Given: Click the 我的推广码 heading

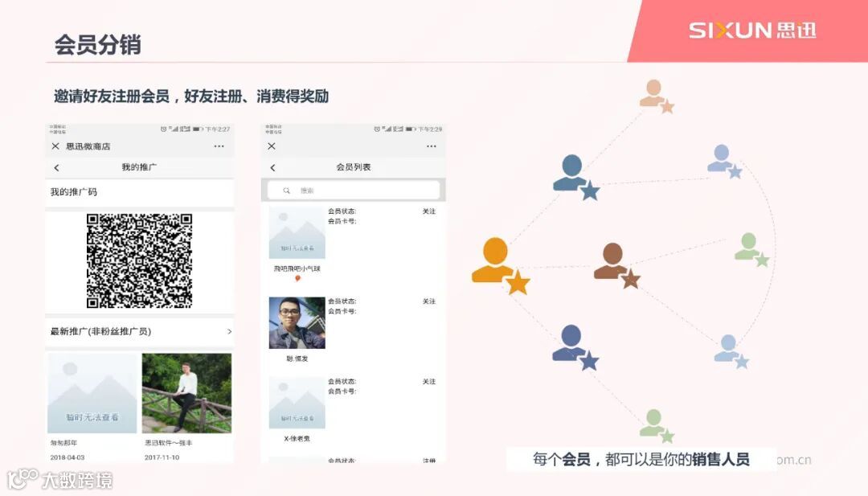Looking at the screenshot, I should point(74,192).
